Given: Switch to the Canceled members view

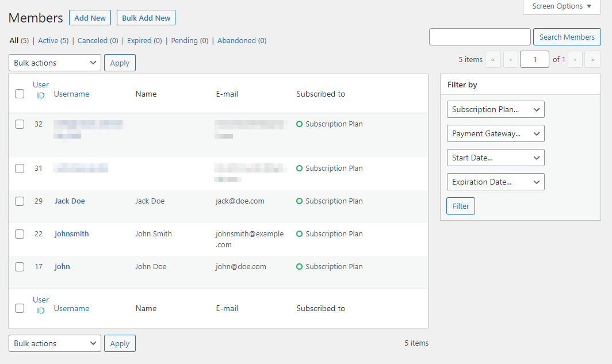Looking at the screenshot, I should [x=93, y=41].
